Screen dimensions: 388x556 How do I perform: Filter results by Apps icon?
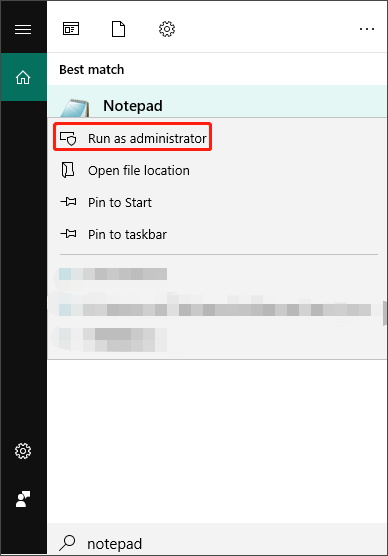click(71, 29)
